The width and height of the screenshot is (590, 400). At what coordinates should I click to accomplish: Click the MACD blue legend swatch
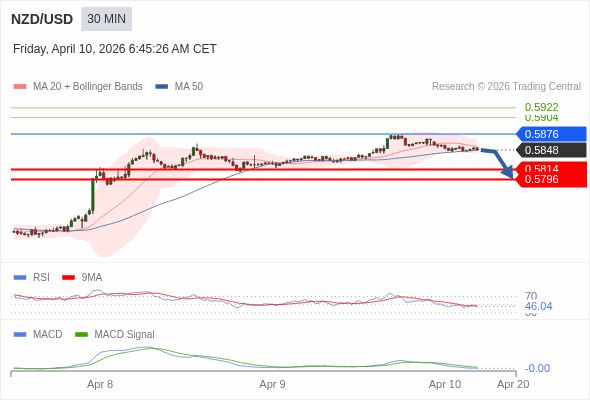coord(20,334)
